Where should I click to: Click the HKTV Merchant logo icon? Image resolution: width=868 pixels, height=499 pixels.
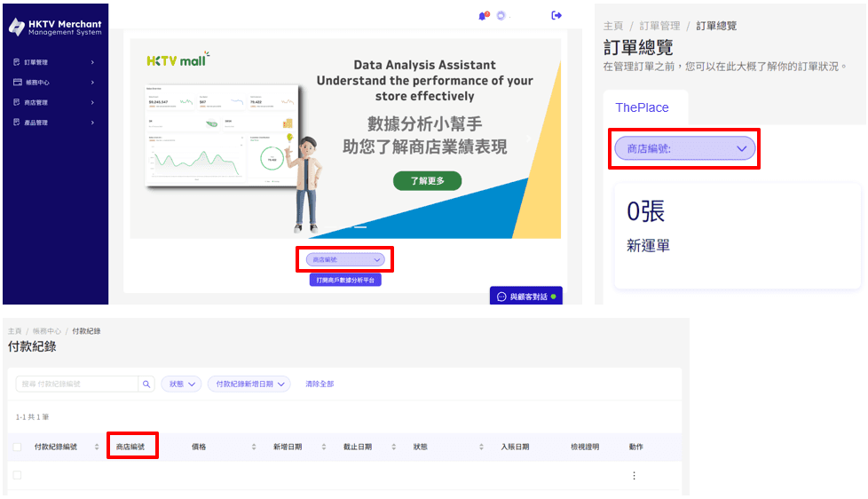point(17,27)
